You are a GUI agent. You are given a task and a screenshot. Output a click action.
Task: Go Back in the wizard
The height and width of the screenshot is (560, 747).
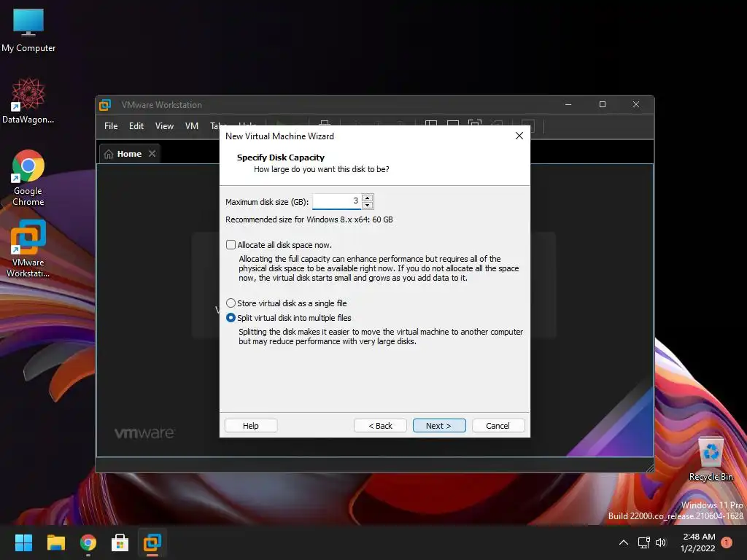380,426
